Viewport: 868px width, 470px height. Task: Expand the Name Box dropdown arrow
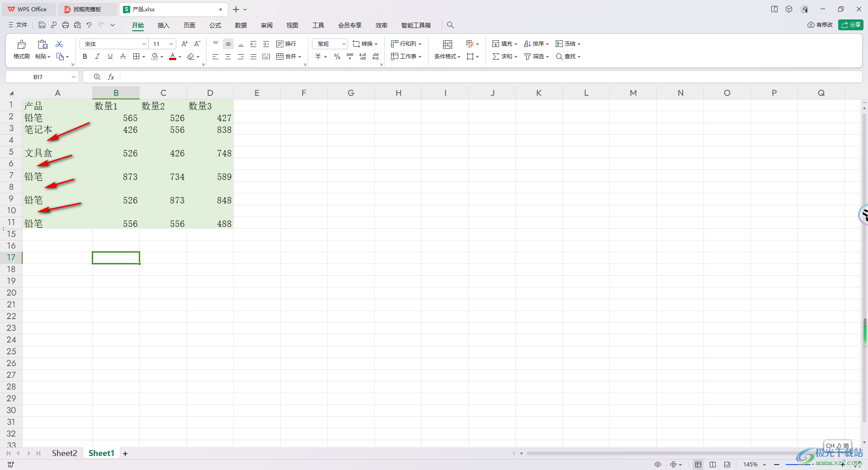tap(74, 77)
